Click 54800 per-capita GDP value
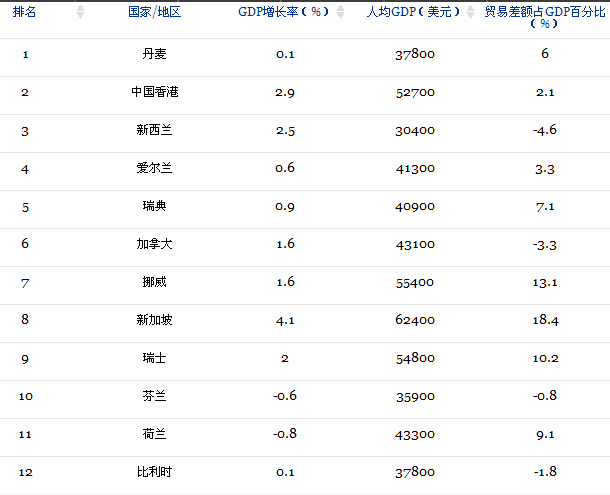Screen dimensions: 610x495 tap(415, 358)
